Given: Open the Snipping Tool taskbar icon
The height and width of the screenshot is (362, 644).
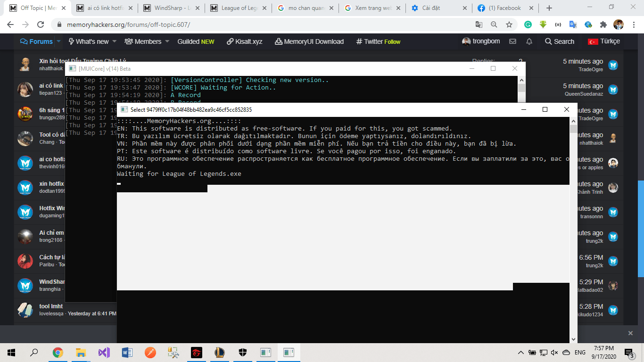Looking at the screenshot, I should click(173, 352).
